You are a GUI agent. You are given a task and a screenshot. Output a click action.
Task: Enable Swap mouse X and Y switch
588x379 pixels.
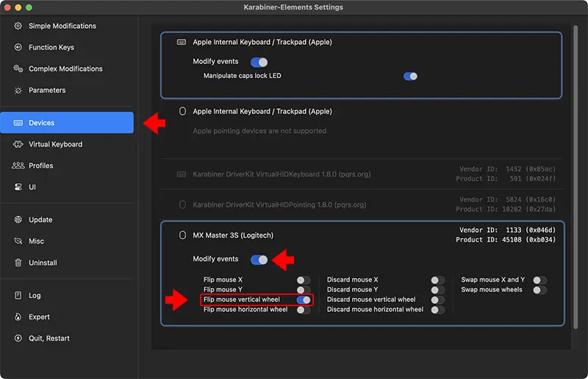[540, 280]
